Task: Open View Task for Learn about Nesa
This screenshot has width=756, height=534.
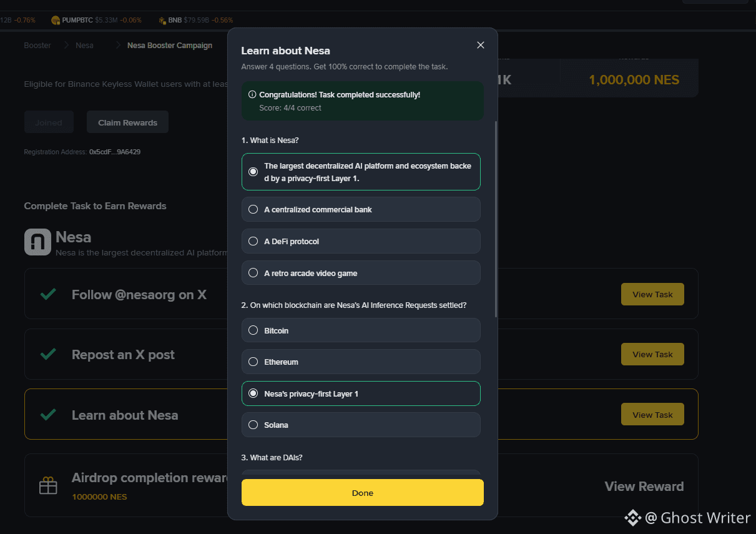Action: point(652,415)
